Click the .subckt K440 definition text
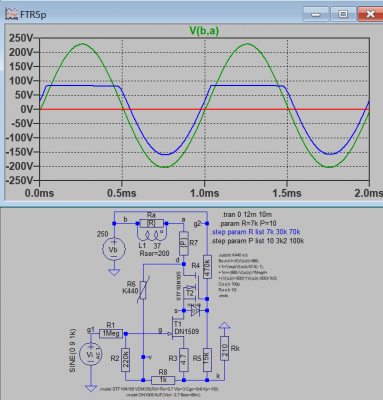Viewport: 383px width, 400px height. click(248, 275)
